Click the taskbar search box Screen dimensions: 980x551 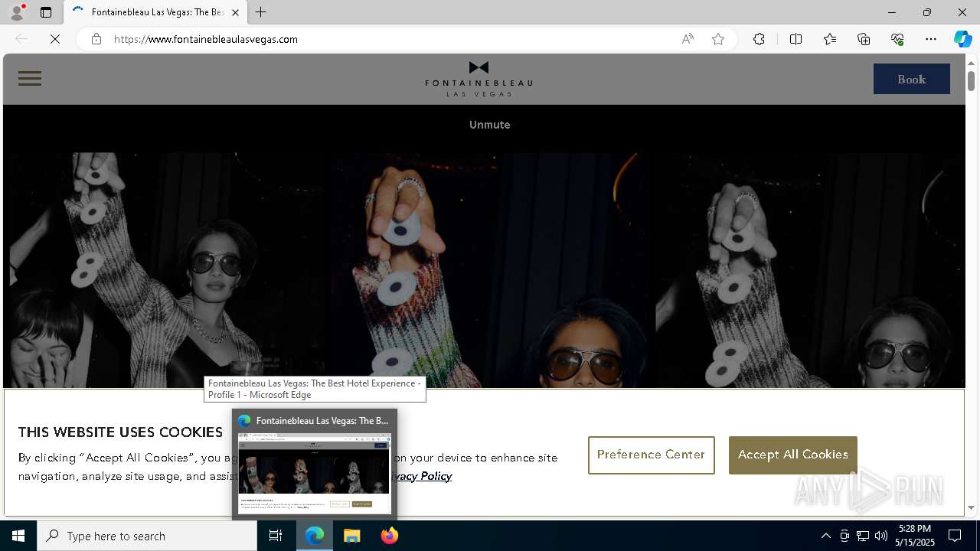147,536
